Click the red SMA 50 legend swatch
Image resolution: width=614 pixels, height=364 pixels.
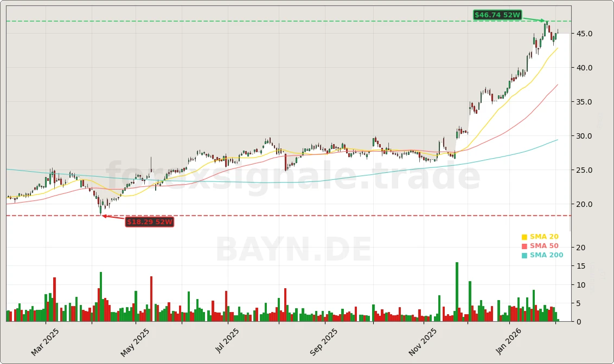point(524,245)
